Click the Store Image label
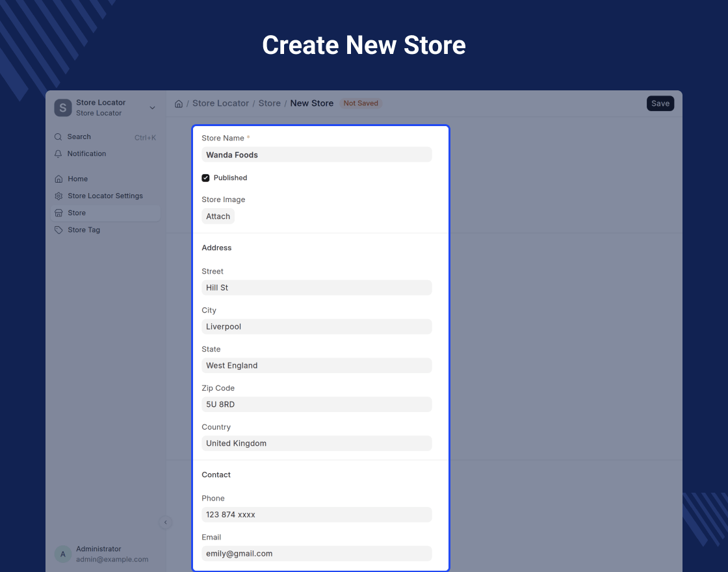This screenshot has width=728, height=572. 224,200
